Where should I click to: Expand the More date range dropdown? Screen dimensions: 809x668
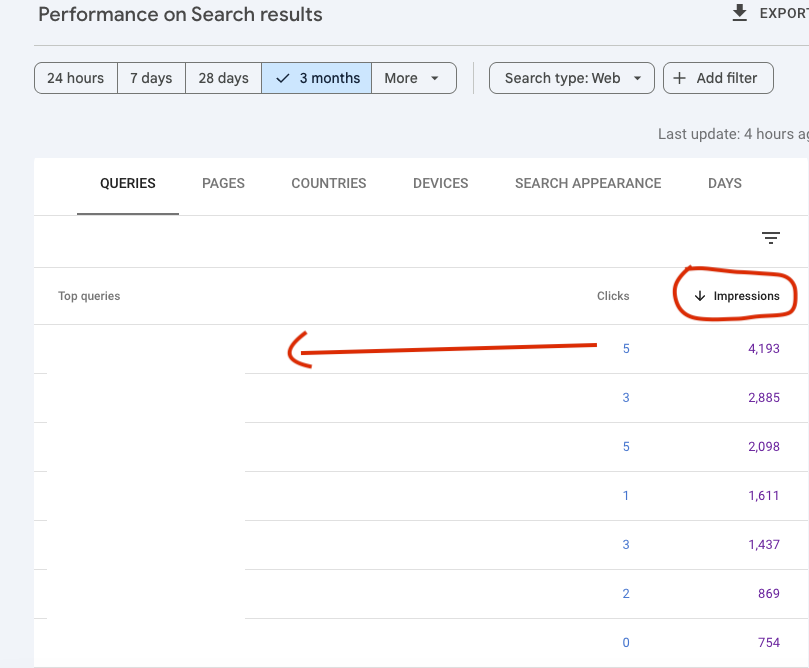click(x=413, y=78)
